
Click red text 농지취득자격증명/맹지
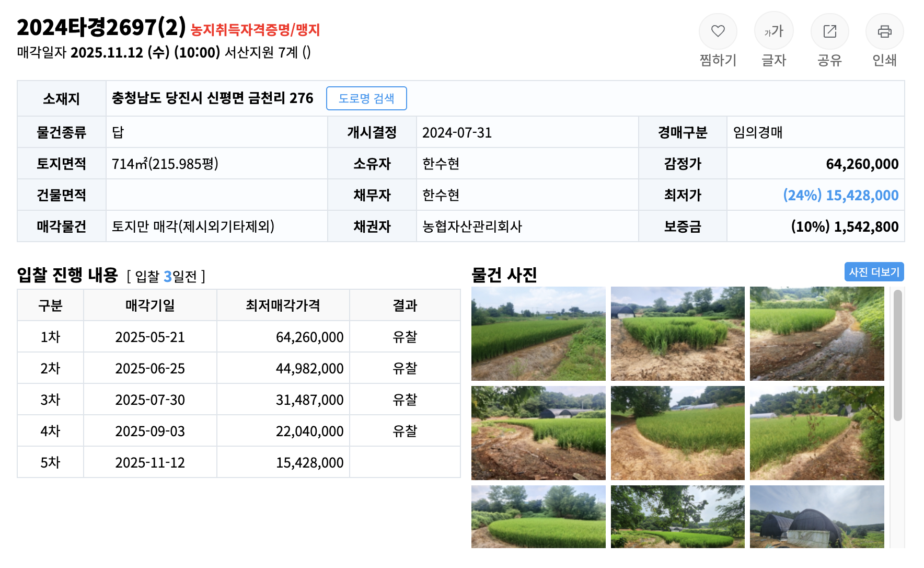pyautogui.click(x=255, y=30)
